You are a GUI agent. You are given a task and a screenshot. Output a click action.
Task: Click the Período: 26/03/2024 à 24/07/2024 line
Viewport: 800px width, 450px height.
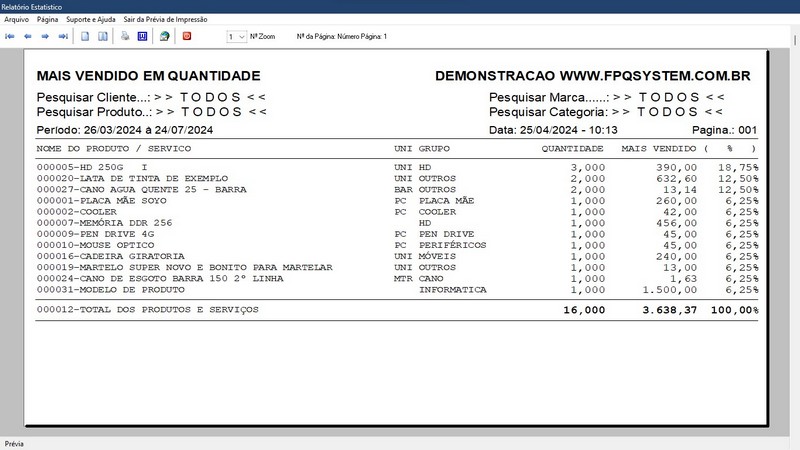[x=124, y=130]
